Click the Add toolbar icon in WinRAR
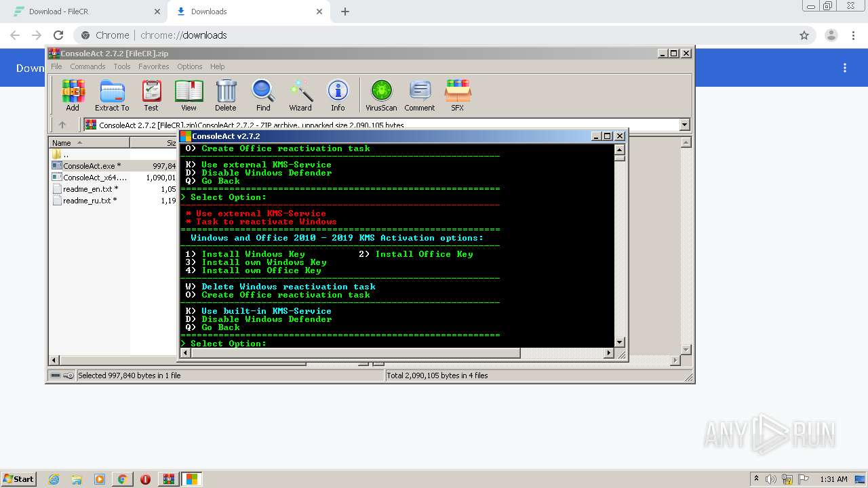 pyautogui.click(x=73, y=95)
